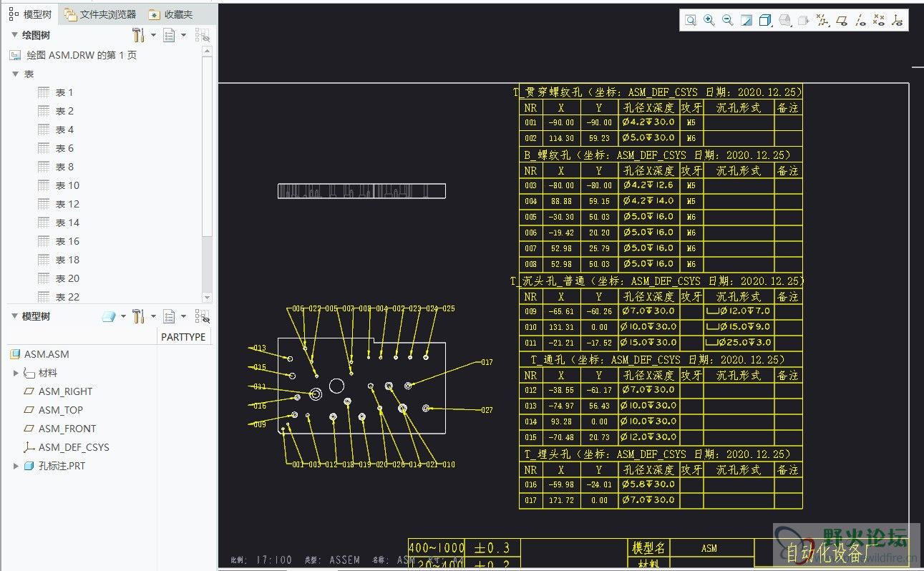Click the 171.72 X value cell
This screenshot has width=924, height=571.
coord(561,500)
